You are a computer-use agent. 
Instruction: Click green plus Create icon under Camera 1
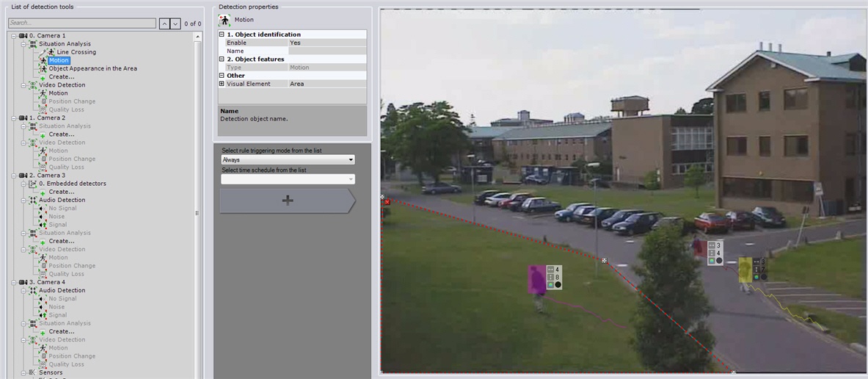click(x=43, y=77)
